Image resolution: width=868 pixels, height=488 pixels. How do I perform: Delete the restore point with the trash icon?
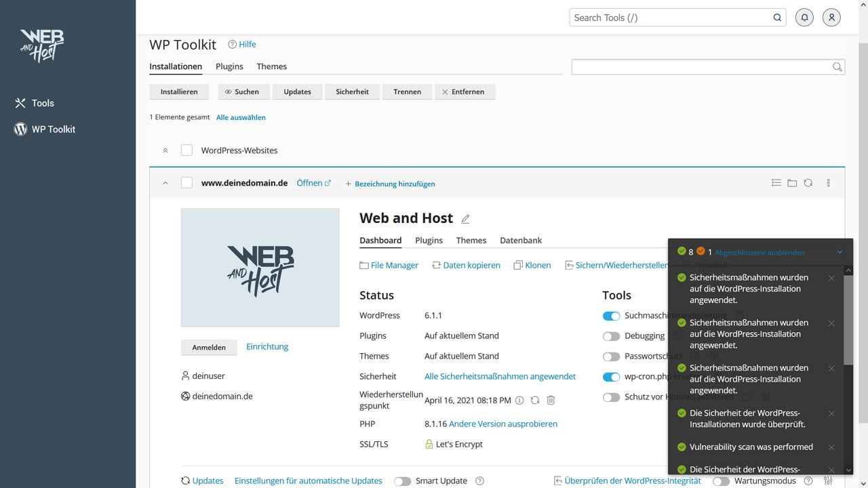[551, 401]
